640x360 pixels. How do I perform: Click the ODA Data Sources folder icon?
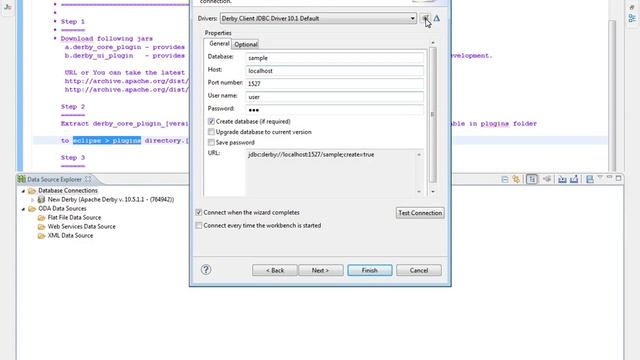pos(32,209)
